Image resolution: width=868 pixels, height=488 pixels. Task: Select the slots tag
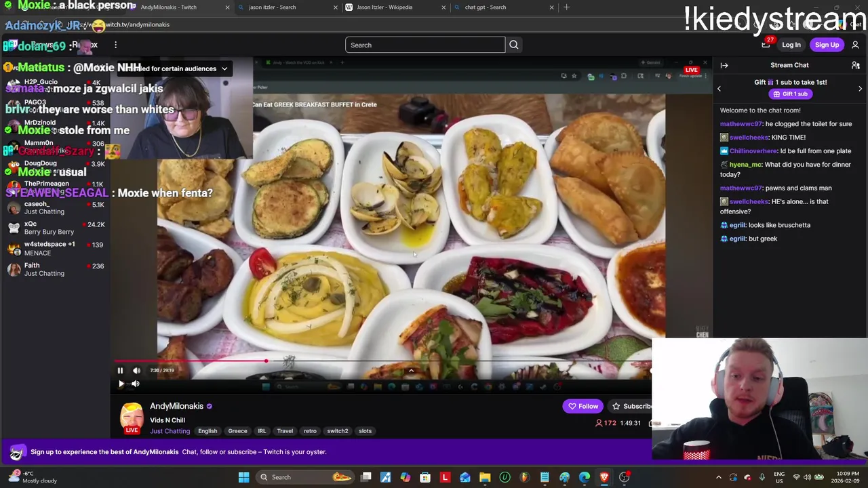coord(365,431)
